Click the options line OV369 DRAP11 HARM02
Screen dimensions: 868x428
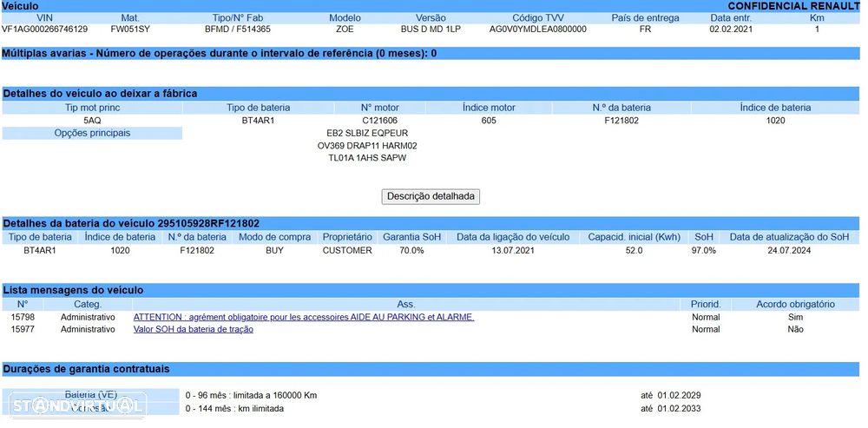tap(367, 146)
